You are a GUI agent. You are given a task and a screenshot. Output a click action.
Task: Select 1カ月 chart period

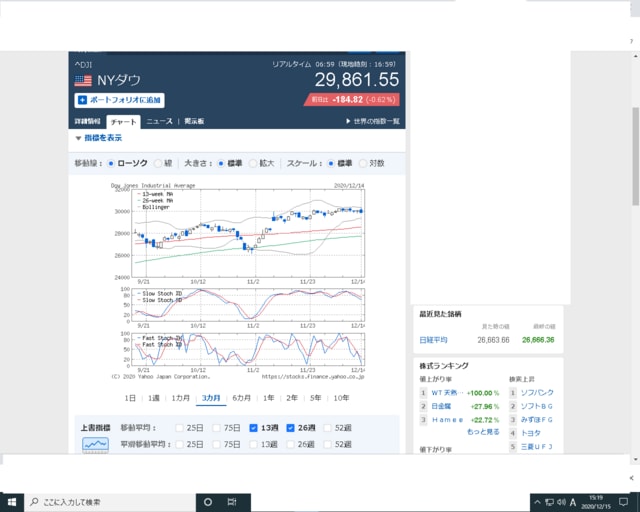coord(180,398)
